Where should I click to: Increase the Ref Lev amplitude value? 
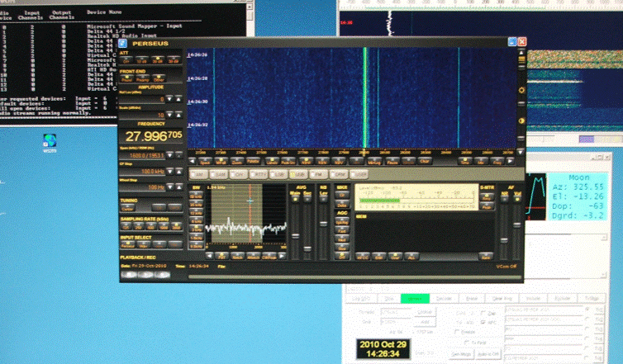[x=178, y=99]
